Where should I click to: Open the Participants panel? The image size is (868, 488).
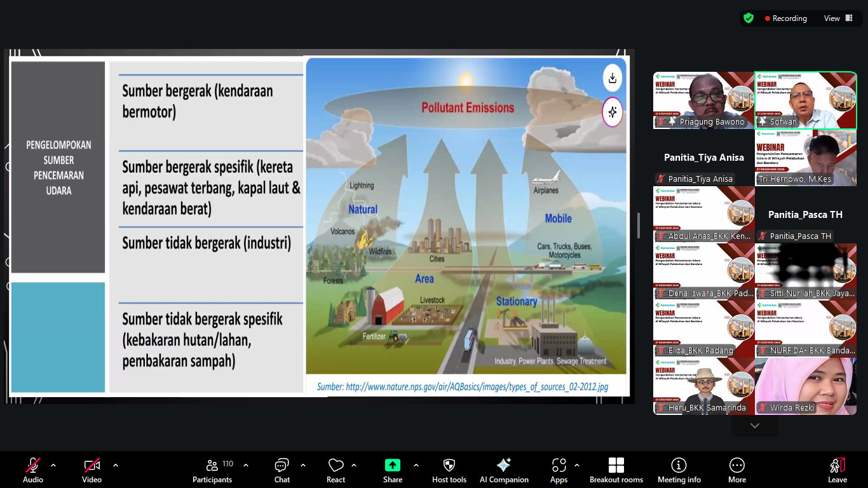pos(213,470)
